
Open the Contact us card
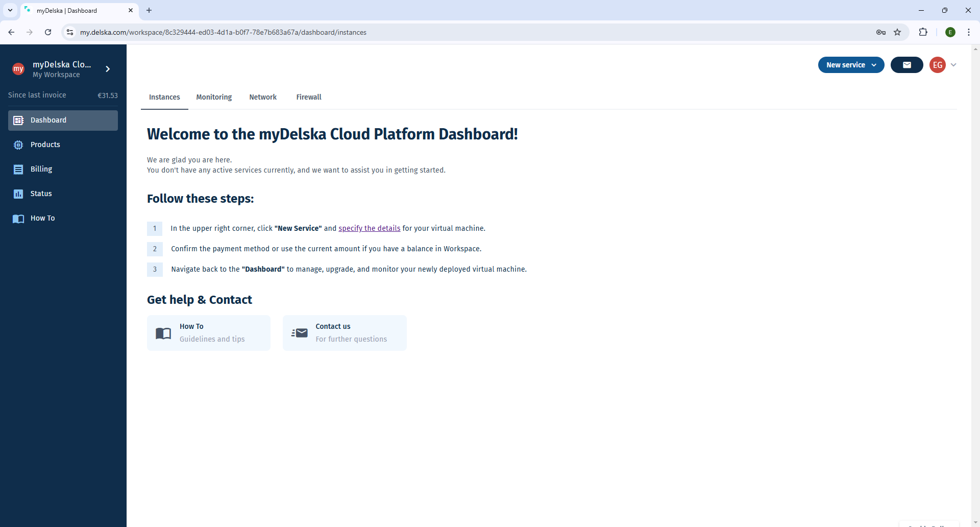point(345,333)
